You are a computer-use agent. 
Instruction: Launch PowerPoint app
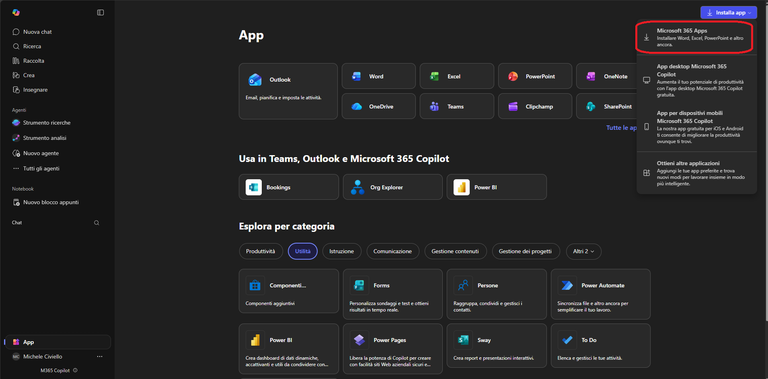(x=535, y=76)
